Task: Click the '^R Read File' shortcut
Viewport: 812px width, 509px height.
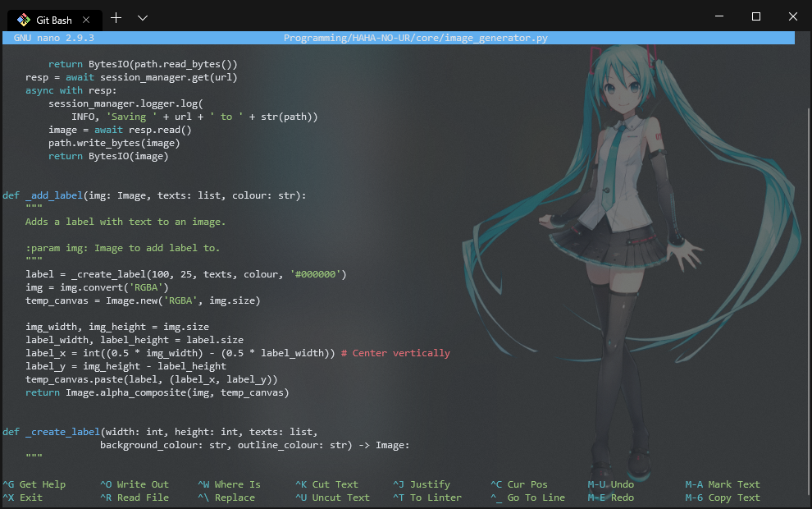Action: click(x=135, y=498)
